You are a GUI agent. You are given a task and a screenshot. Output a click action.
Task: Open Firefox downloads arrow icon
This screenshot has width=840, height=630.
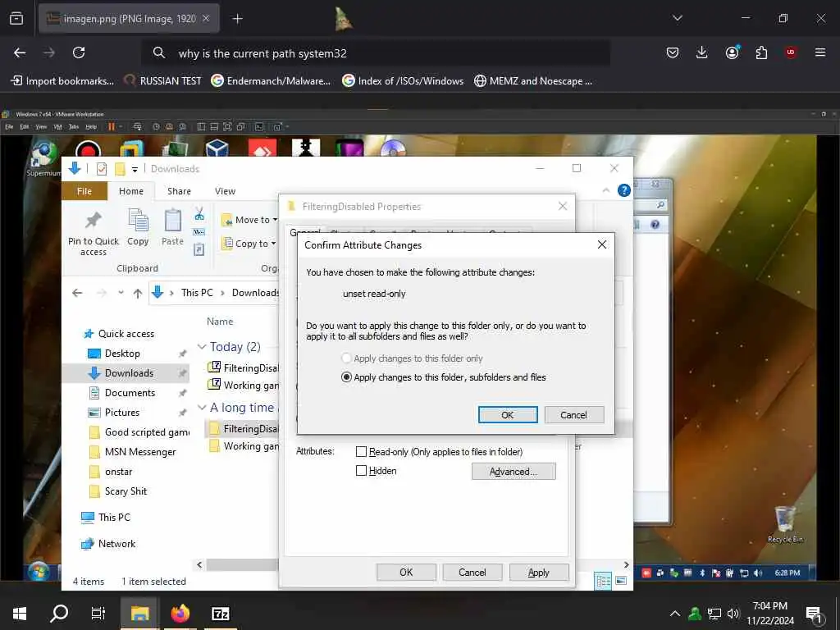click(702, 52)
